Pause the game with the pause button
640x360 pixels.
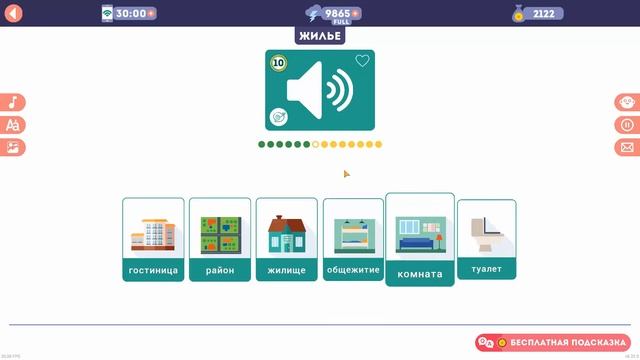coord(627,125)
